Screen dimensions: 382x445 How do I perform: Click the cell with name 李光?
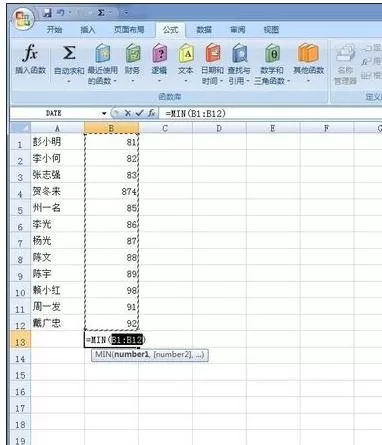click(57, 224)
